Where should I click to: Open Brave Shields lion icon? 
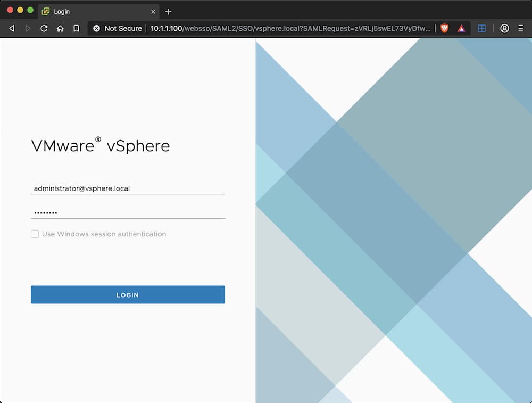pos(444,29)
